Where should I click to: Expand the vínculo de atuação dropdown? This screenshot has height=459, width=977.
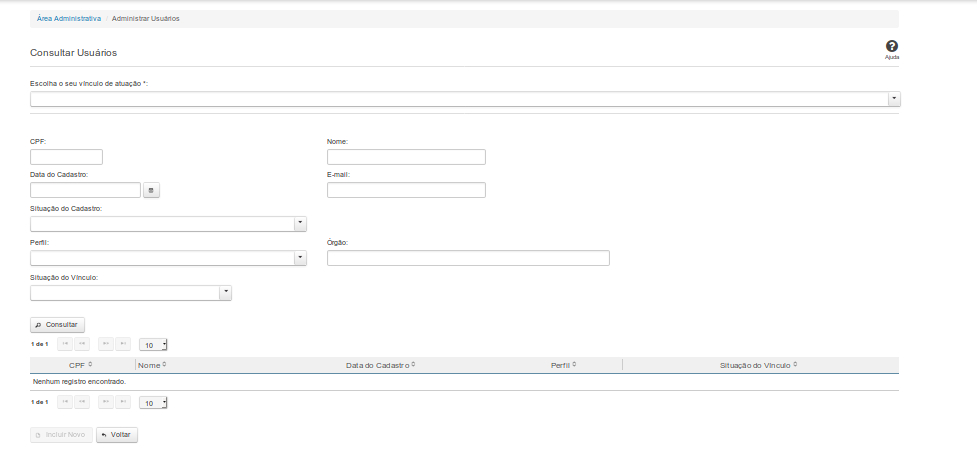point(894,99)
